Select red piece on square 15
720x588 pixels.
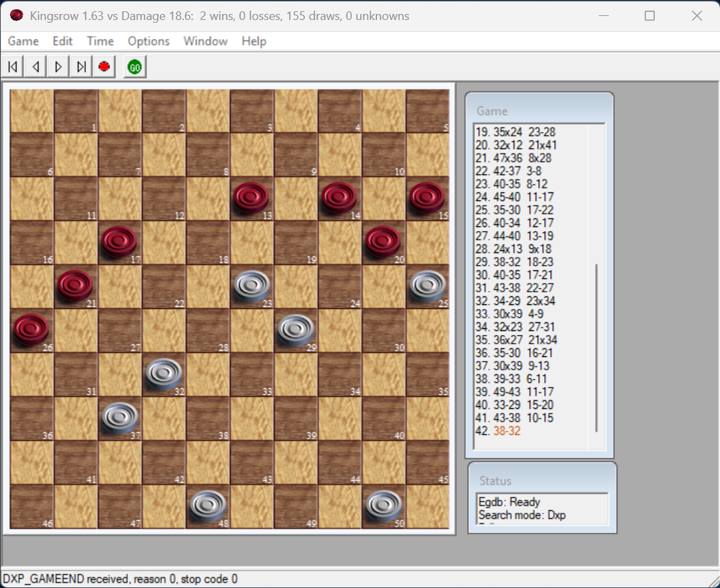click(427, 198)
